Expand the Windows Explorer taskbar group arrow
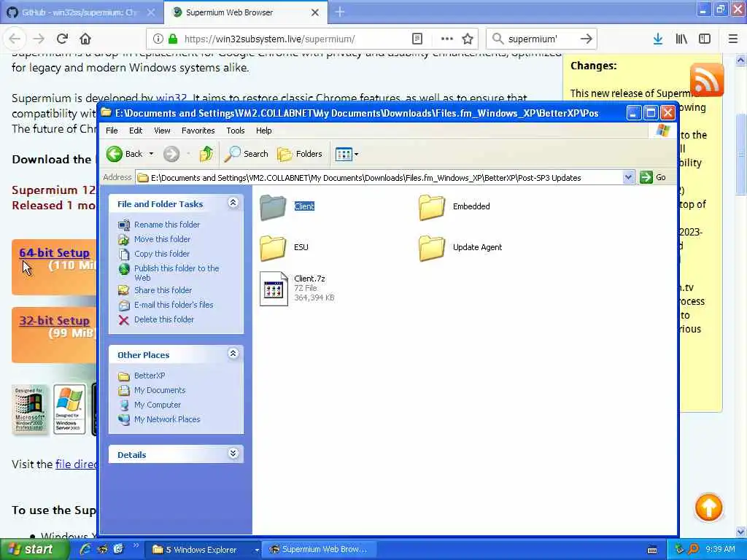The image size is (747, 560). (x=257, y=550)
